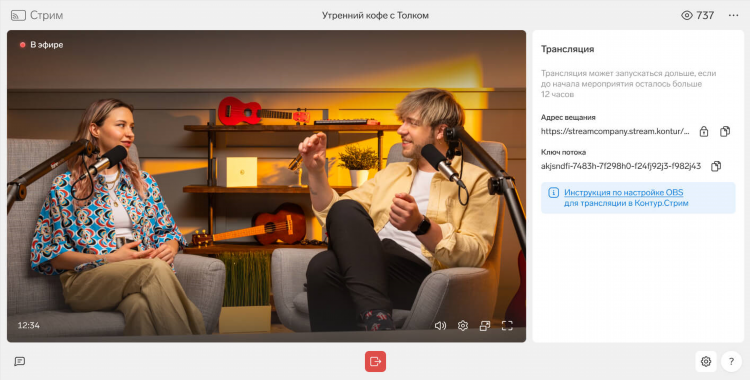750x380 pixels.
Task: Open the chat panel icon
Action: 20,361
